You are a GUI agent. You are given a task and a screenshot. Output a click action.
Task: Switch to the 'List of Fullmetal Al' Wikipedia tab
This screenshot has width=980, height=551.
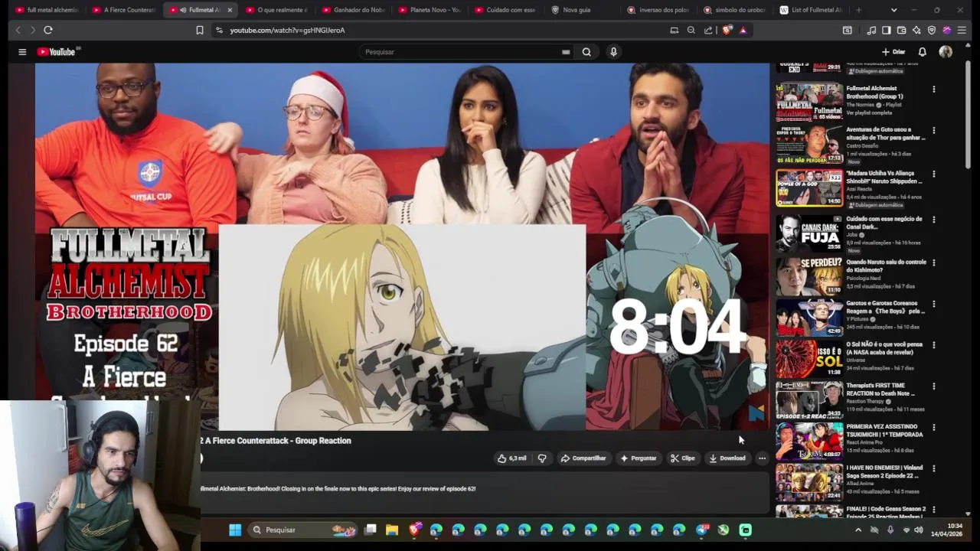(811, 10)
